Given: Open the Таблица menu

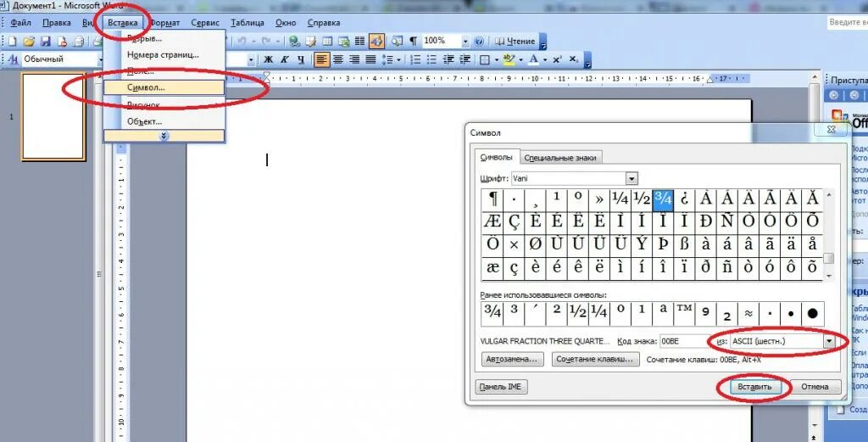Looking at the screenshot, I should [x=247, y=23].
